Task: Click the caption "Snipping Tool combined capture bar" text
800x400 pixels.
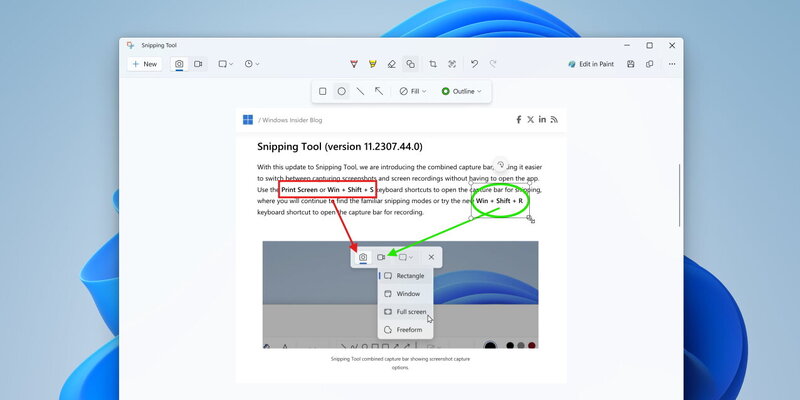Action: pyautogui.click(x=400, y=363)
